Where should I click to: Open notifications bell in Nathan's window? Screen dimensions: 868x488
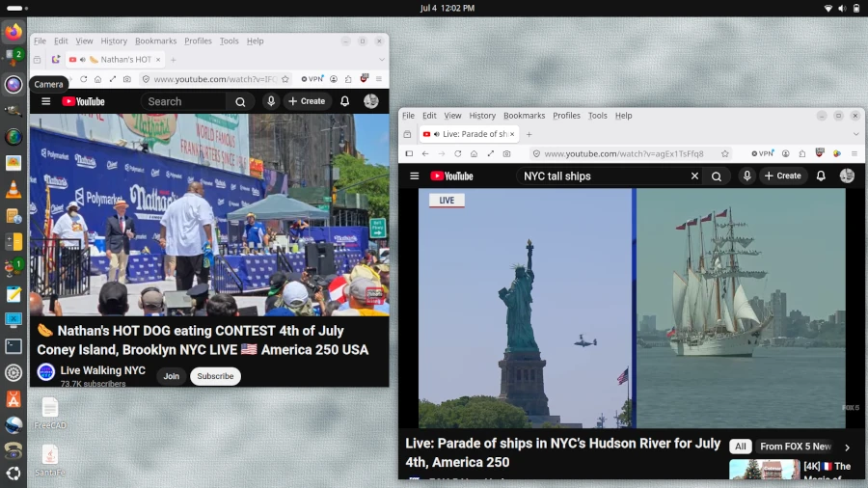click(x=345, y=101)
